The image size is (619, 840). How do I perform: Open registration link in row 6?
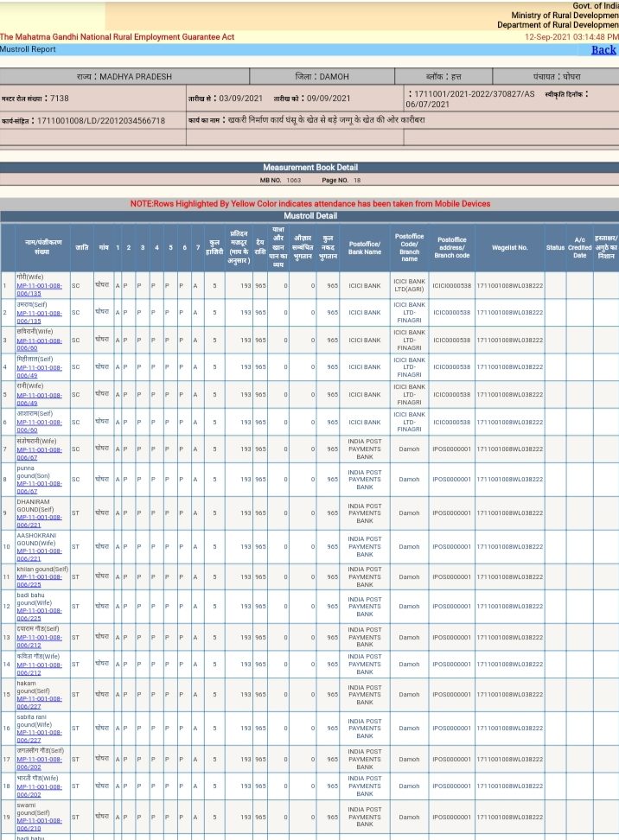tap(39, 426)
